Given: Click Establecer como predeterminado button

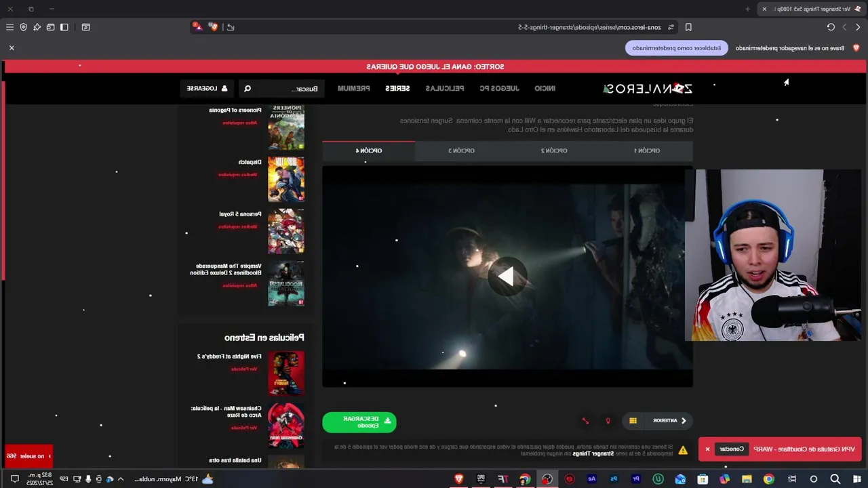Looking at the screenshot, I should (x=676, y=48).
